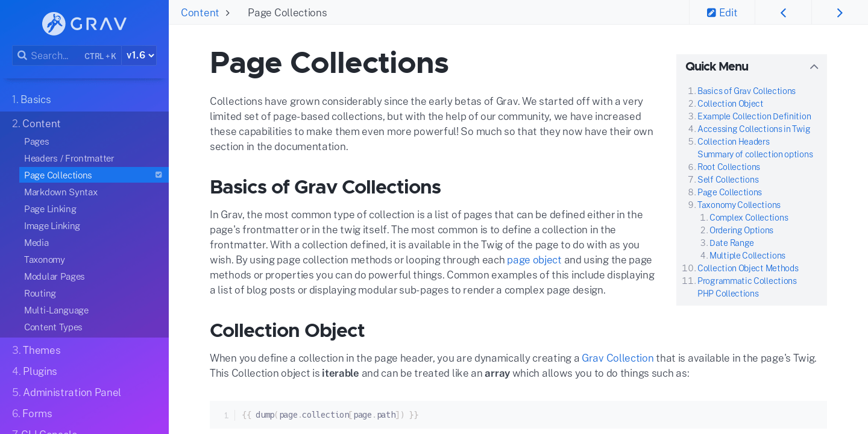
Task: Click the Content breadcrumb link
Action: (x=200, y=13)
